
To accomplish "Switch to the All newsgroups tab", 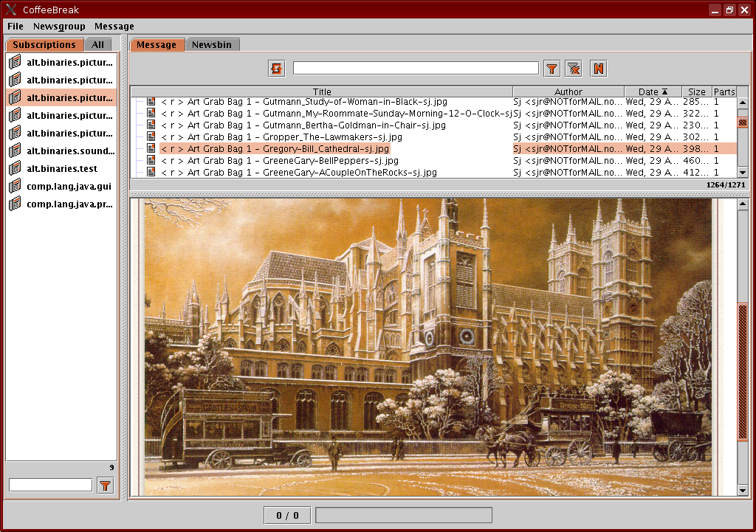I will click(x=98, y=45).
